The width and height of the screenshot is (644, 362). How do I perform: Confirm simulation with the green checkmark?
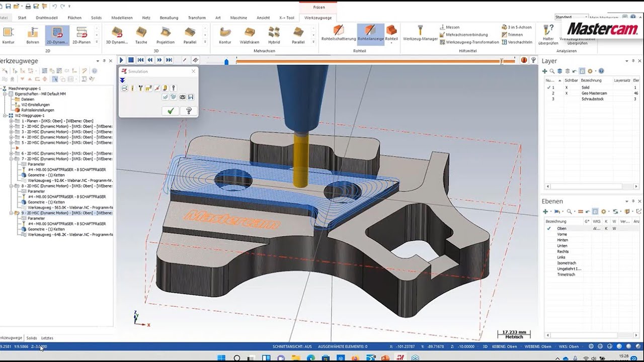point(171,110)
